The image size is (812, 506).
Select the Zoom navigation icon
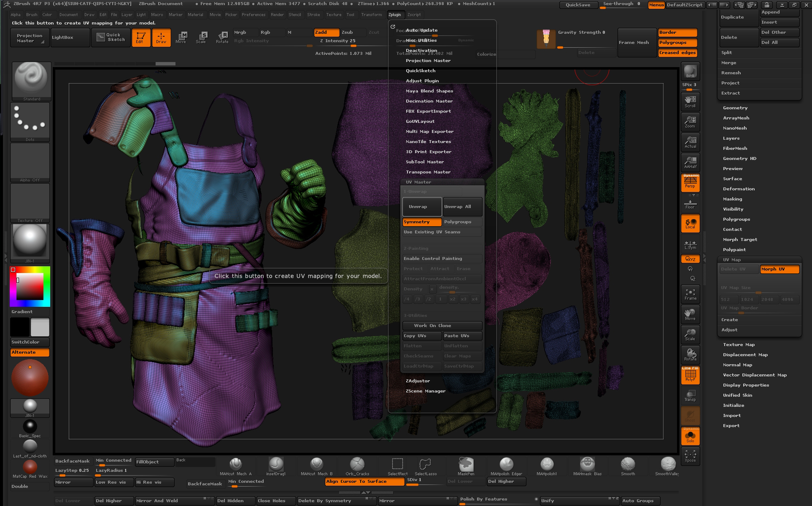coord(690,122)
